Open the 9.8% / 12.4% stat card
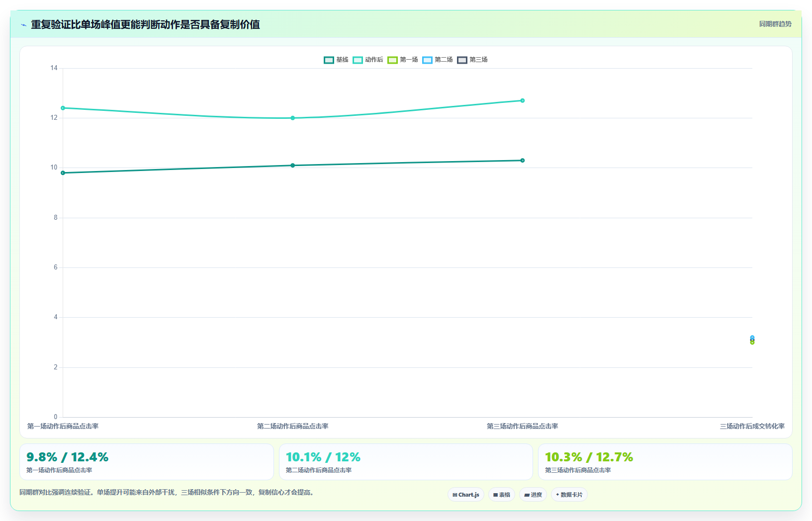The width and height of the screenshot is (812, 521). click(147, 462)
